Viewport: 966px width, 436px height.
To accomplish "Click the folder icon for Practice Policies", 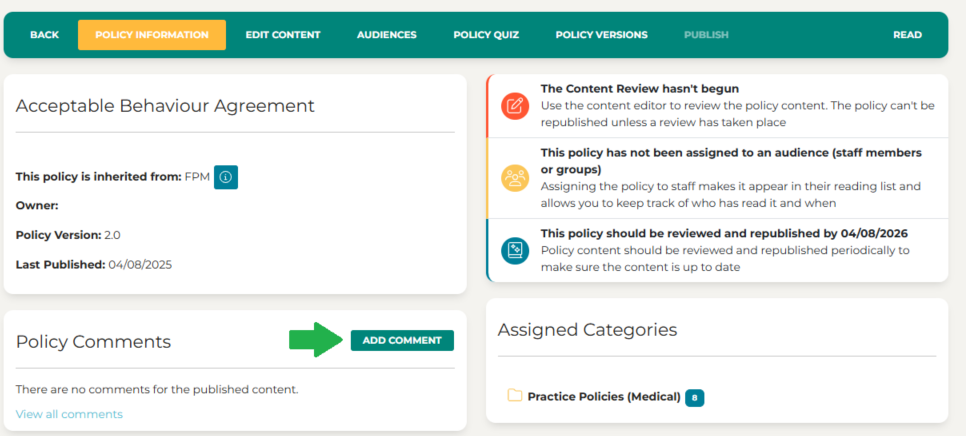I will (x=515, y=396).
